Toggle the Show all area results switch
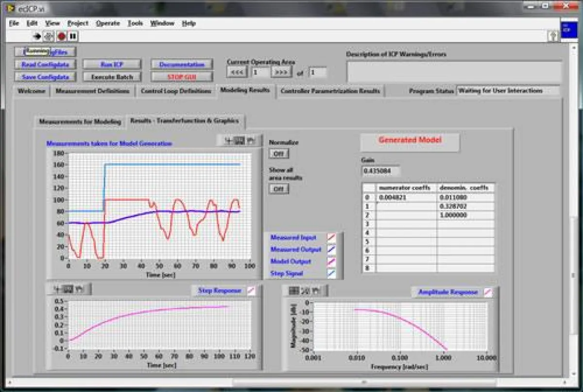Viewport: 583px width, 392px height. coord(279,188)
